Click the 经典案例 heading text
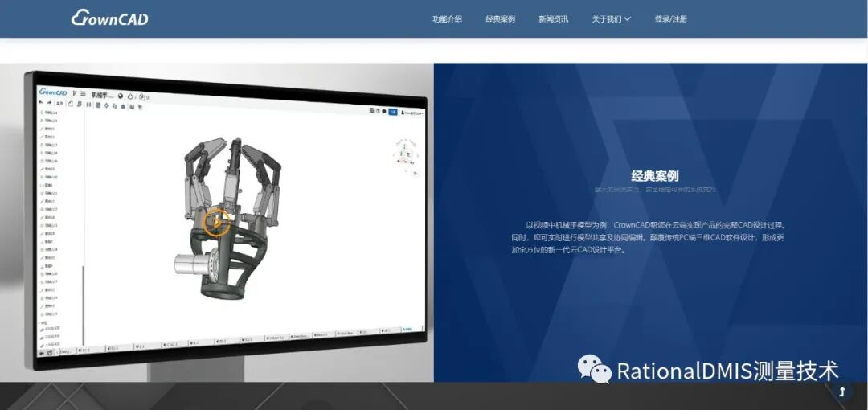 click(x=655, y=176)
